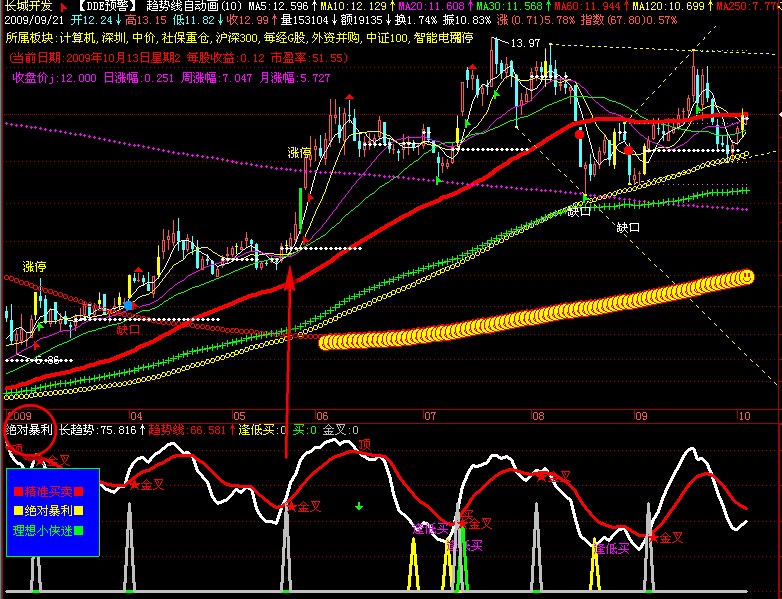Click the yellow 逢低买:0 indicator value

point(262,430)
